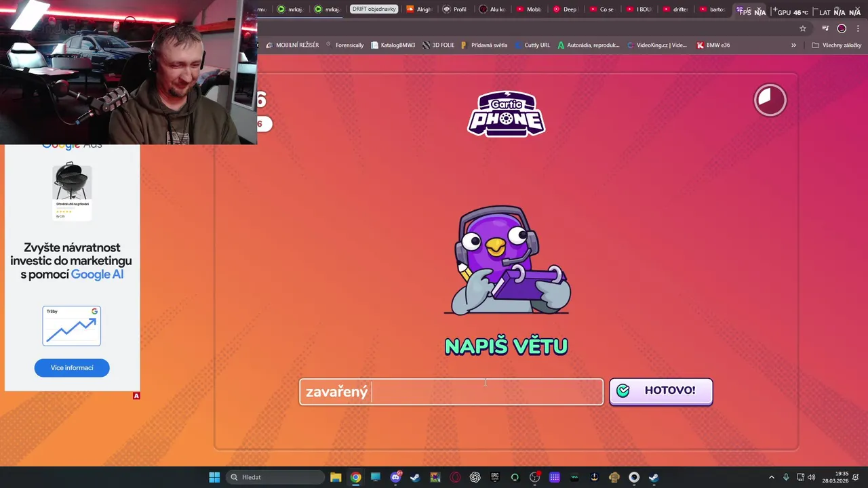The image size is (868, 488).
Task: Click the Tržby chart graphic in the ad
Action: (x=72, y=326)
